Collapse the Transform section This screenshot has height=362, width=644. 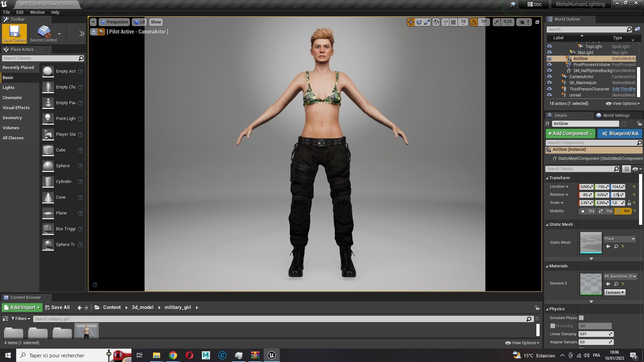(x=547, y=178)
